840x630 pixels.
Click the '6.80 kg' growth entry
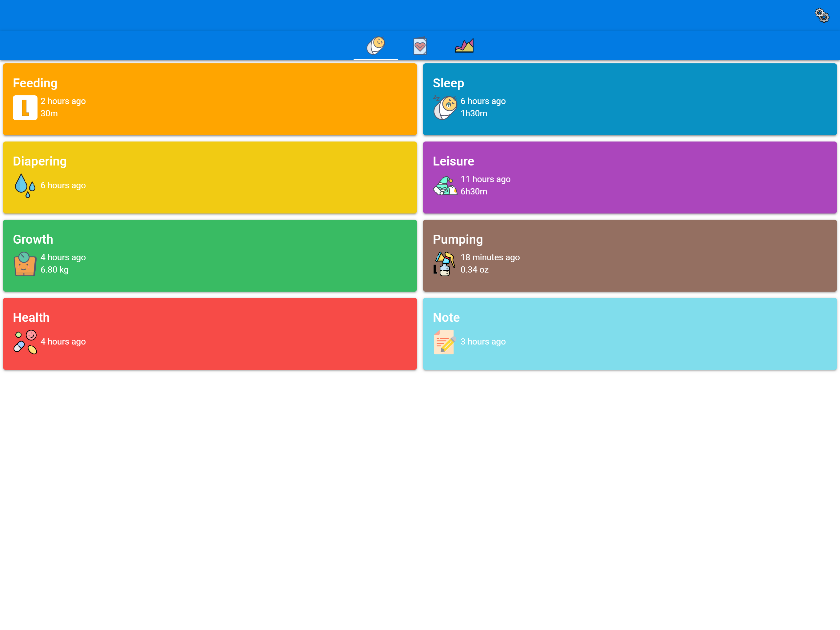coord(54,270)
